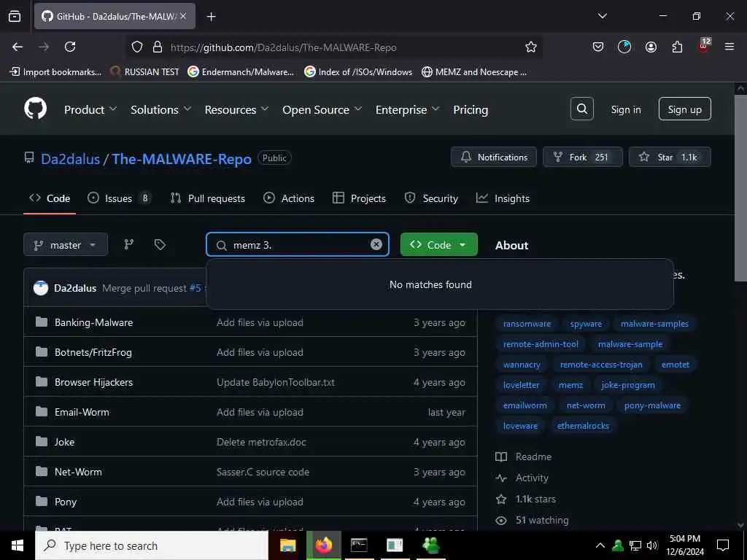Open the notification center icon

[723, 545]
